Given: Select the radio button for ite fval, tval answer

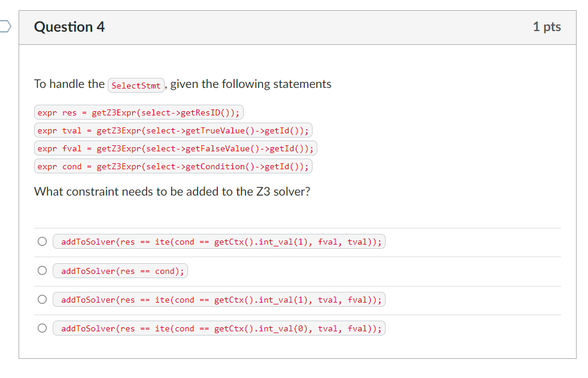Looking at the screenshot, I should click(43, 241).
